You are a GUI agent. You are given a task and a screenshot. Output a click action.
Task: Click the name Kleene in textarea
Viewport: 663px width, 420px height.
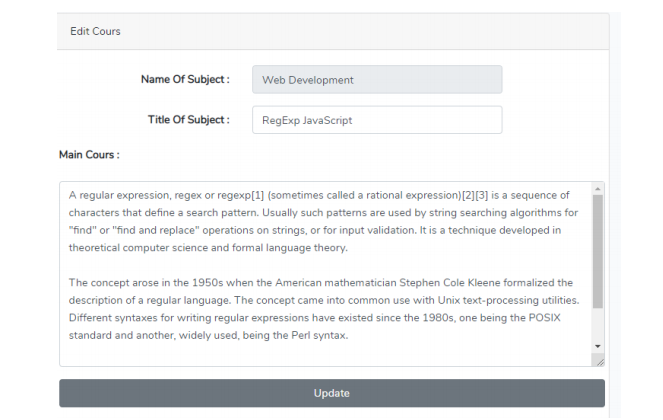484,283
